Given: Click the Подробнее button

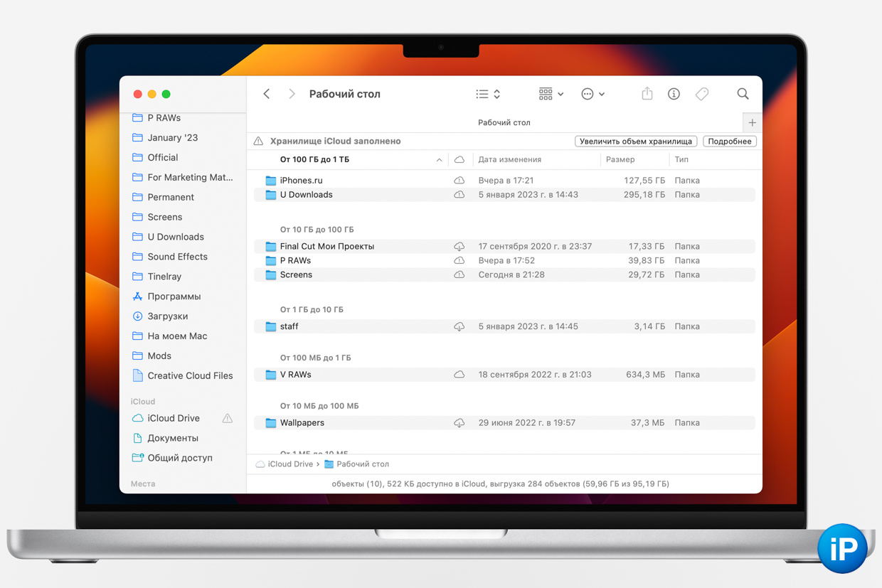Looking at the screenshot, I should [x=729, y=141].
